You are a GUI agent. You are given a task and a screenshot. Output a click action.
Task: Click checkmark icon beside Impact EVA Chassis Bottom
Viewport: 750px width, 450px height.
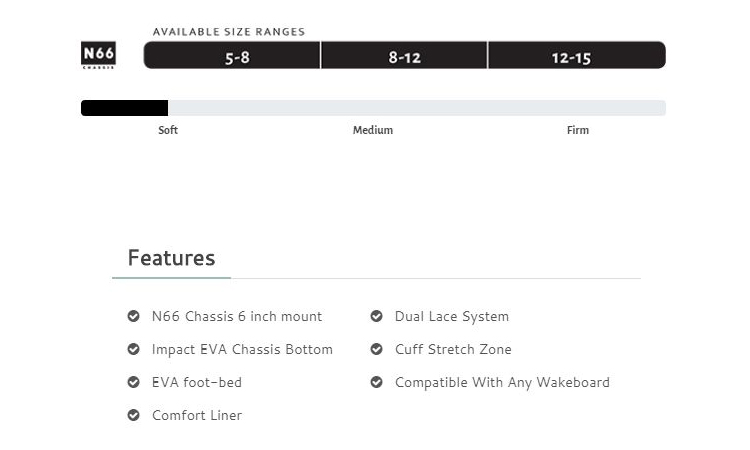pyautogui.click(x=133, y=349)
